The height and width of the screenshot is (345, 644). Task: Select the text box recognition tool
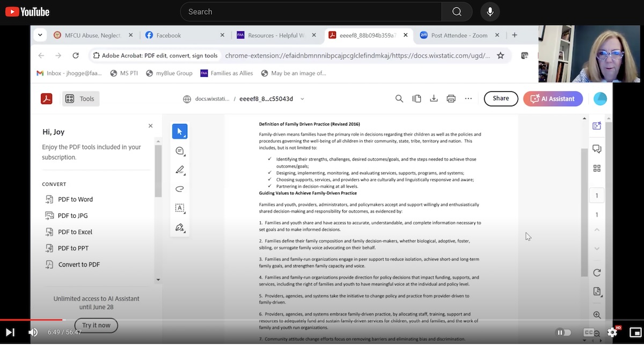pos(180,208)
